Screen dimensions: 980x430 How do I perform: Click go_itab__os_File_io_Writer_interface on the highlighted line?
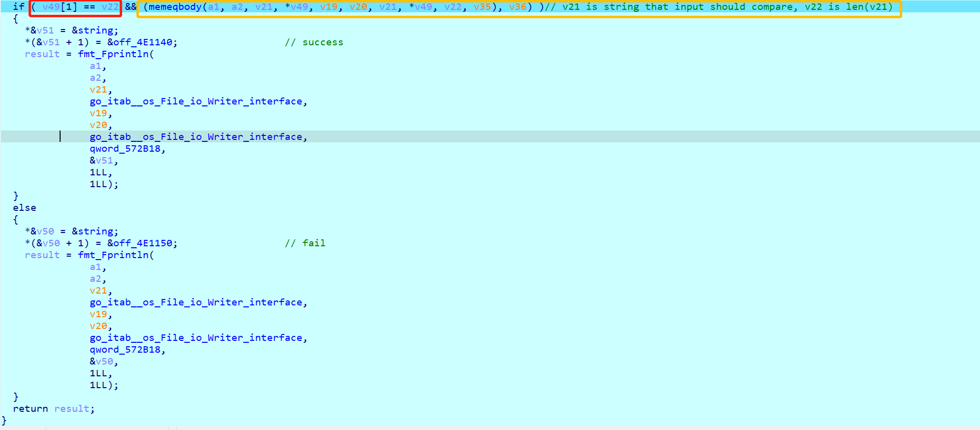tap(196, 137)
